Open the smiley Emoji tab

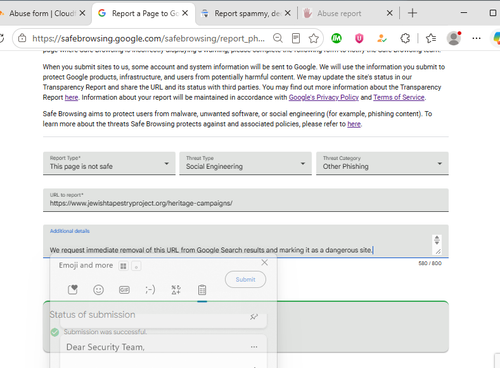point(98,290)
